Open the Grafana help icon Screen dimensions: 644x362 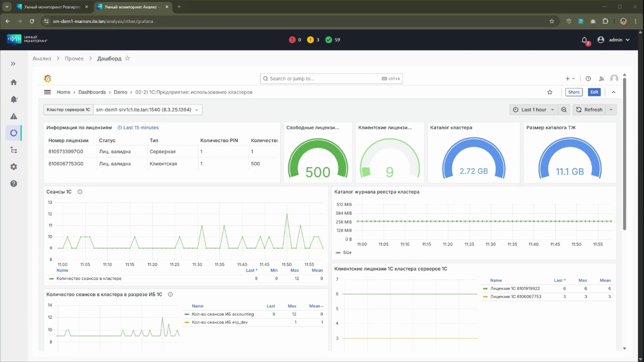(x=588, y=78)
